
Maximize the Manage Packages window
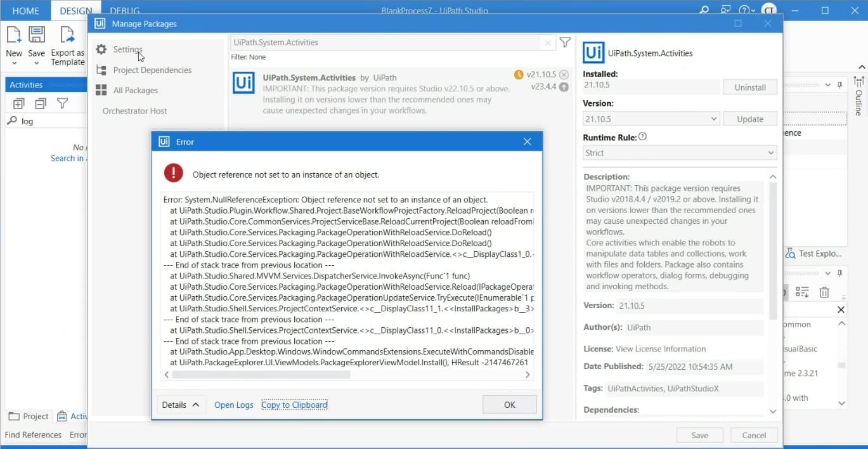coord(737,23)
